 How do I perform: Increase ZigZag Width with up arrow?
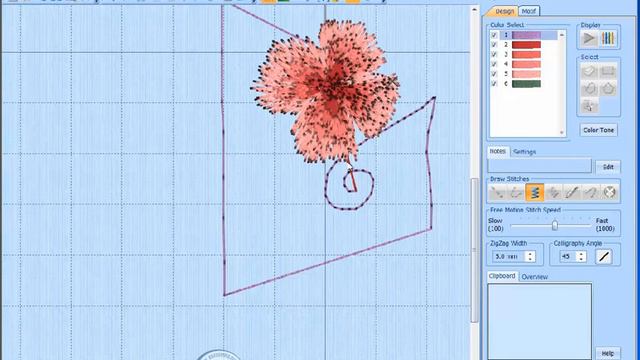(x=530, y=253)
